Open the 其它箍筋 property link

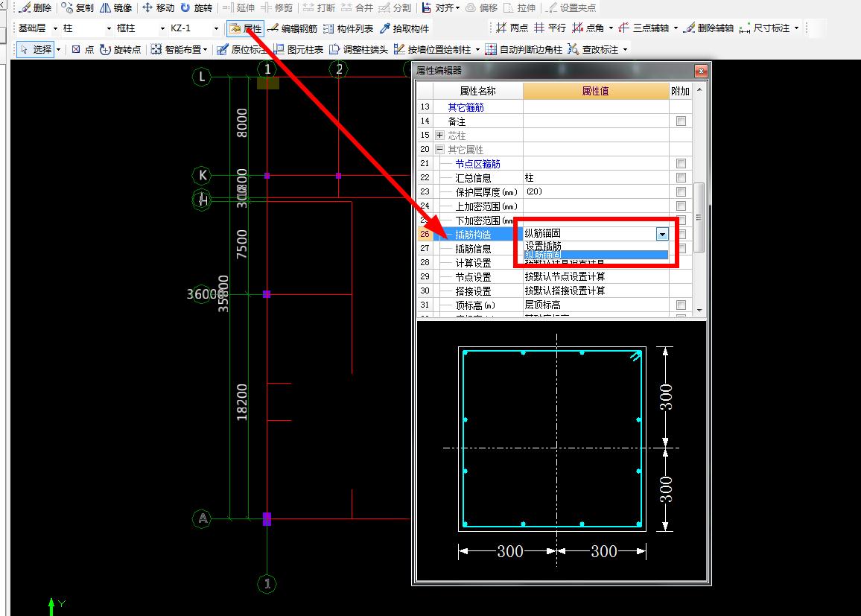[466, 107]
